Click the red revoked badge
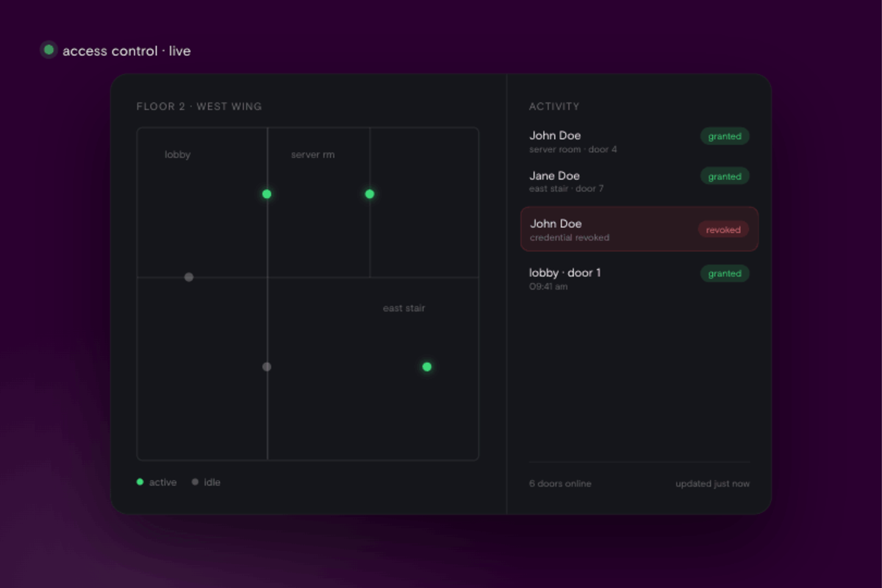The image size is (882, 588). pyautogui.click(x=723, y=230)
